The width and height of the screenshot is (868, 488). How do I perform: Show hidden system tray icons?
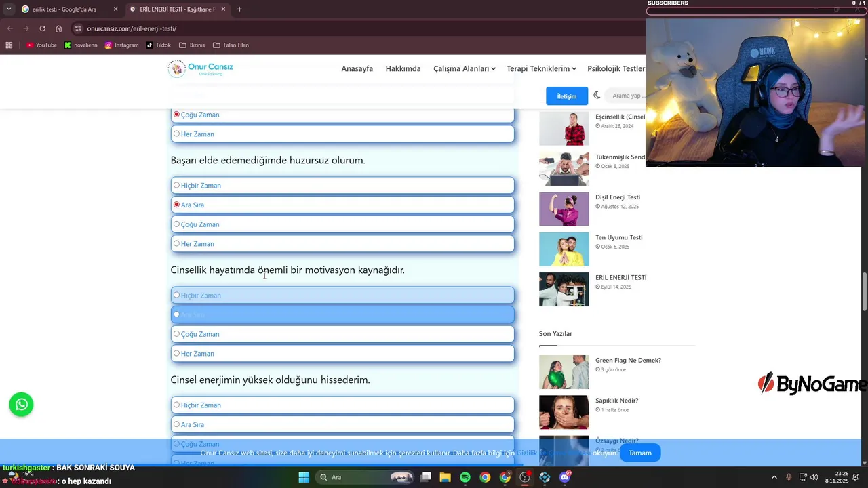(774, 477)
